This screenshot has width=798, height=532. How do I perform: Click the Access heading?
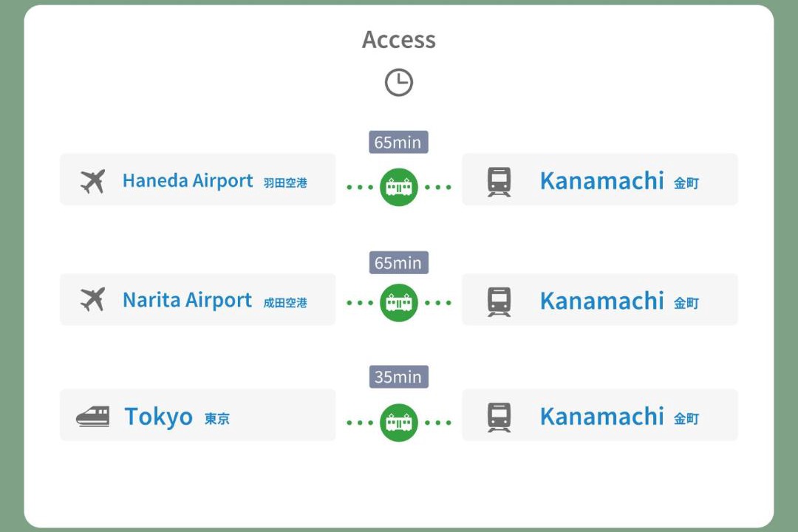(x=399, y=40)
